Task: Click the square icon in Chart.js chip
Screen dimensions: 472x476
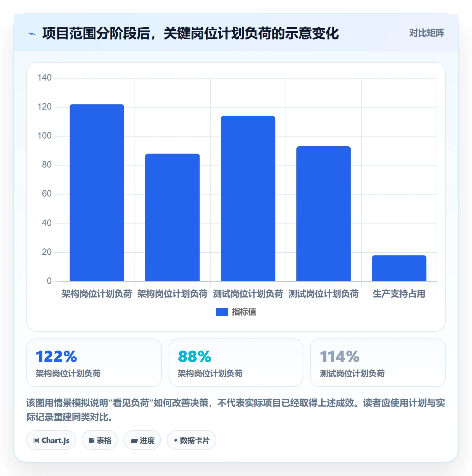Action: [36, 440]
